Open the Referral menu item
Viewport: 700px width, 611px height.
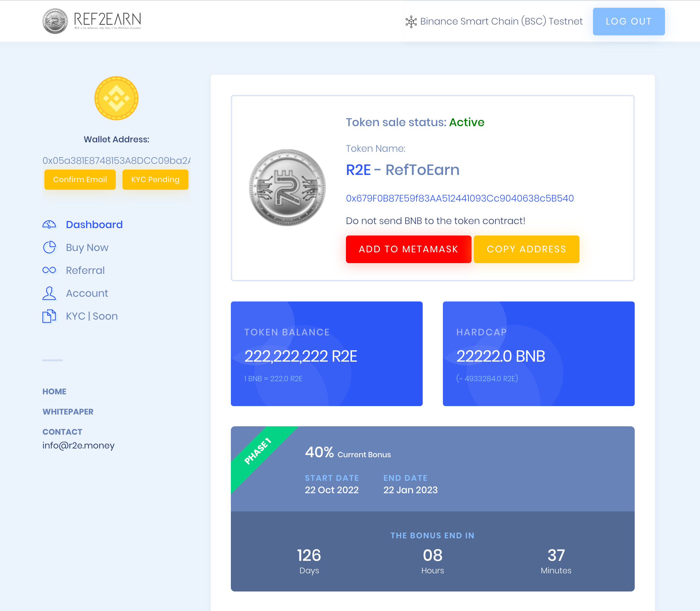(x=85, y=270)
